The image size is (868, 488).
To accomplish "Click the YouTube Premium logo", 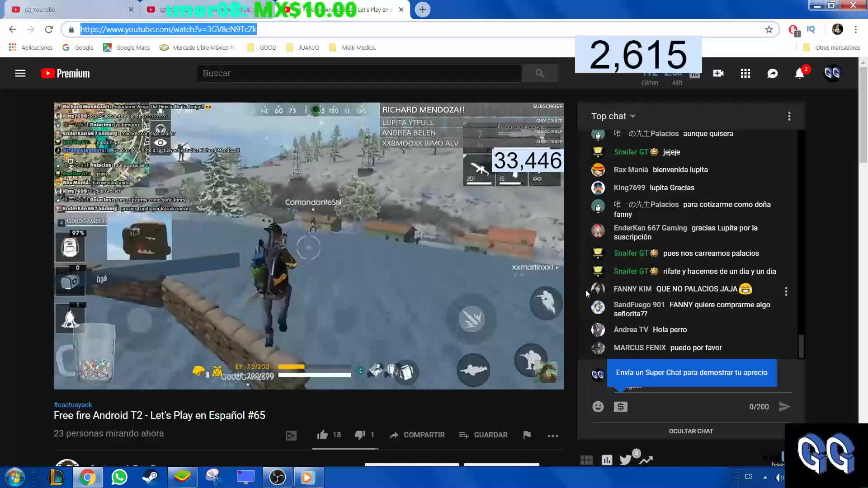I will pyautogui.click(x=65, y=73).
